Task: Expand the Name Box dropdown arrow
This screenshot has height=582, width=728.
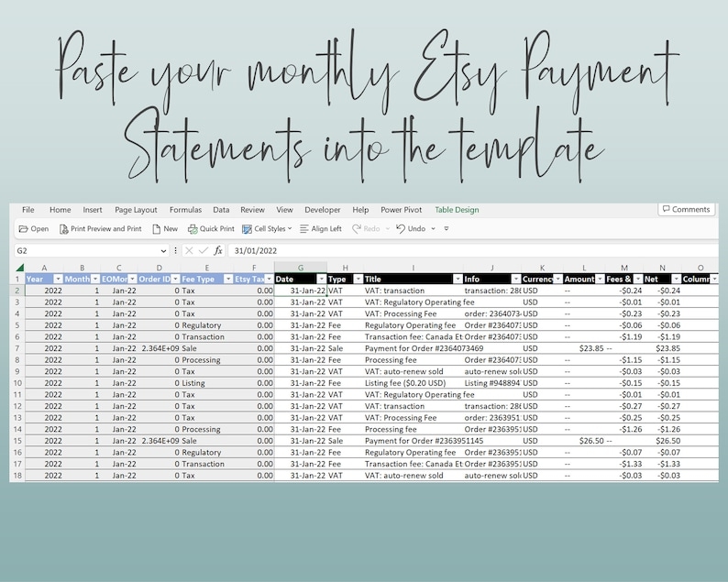Action: [x=163, y=250]
